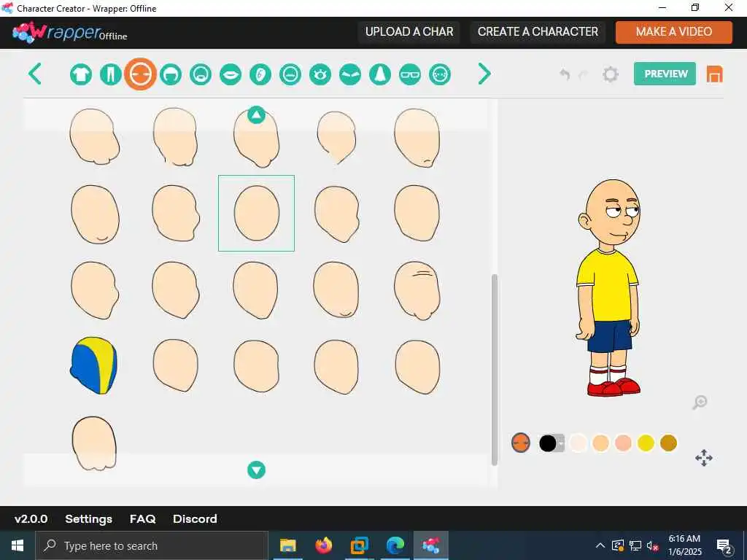Image resolution: width=747 pixels, height=560 pixels.
Task: Open the freckles face decoration category
Action: click(x=440, y=74)
